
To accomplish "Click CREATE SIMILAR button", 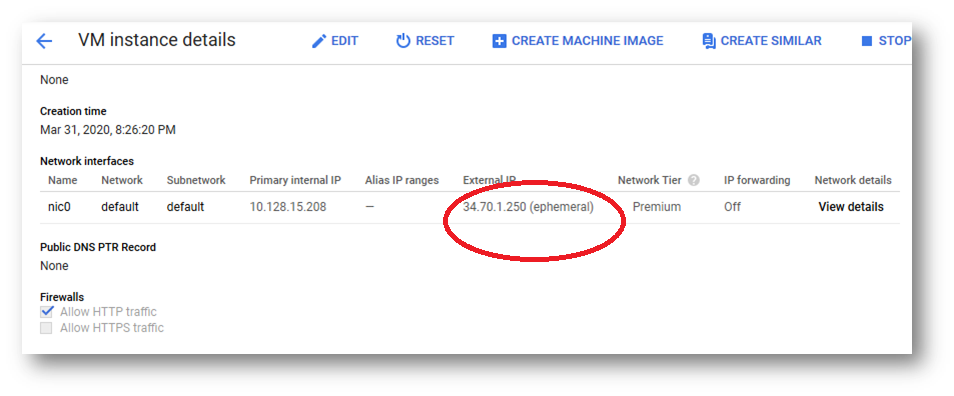I will [x=762, y=41].
